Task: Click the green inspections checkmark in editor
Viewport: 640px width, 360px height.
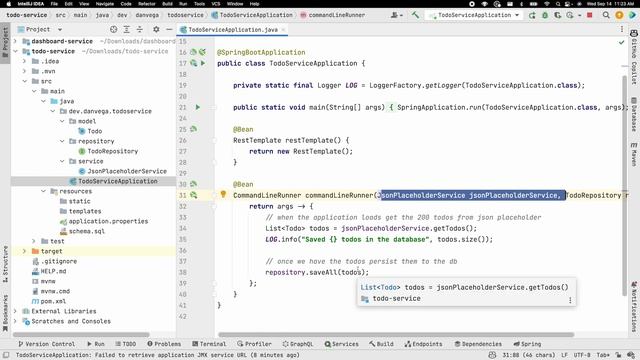Action: 621,42
